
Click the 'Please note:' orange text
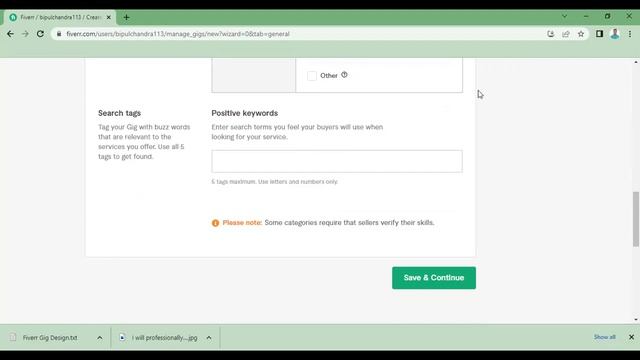242,222
